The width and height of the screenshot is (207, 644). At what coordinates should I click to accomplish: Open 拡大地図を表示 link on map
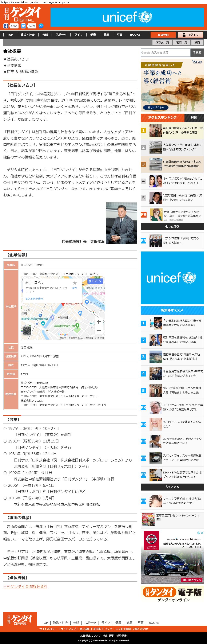[34, 298]
